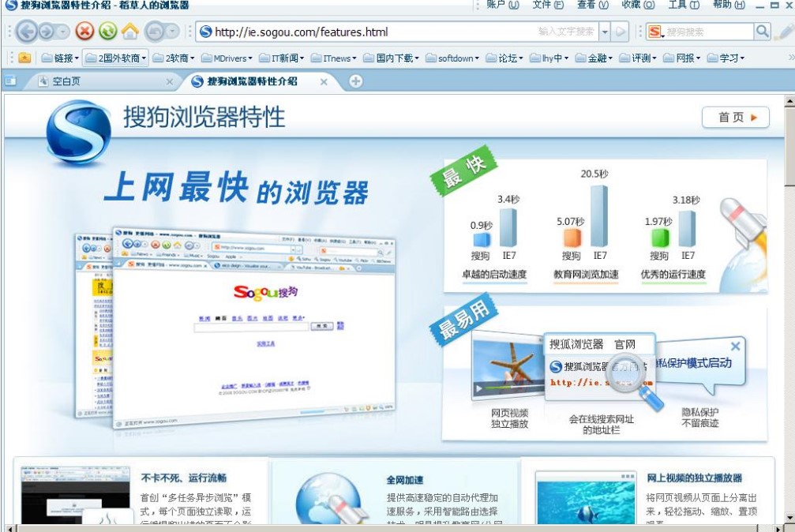Open the favorites star folder icon
The image size is (795, 532).
pyautogui.click(x=24, y=58)
